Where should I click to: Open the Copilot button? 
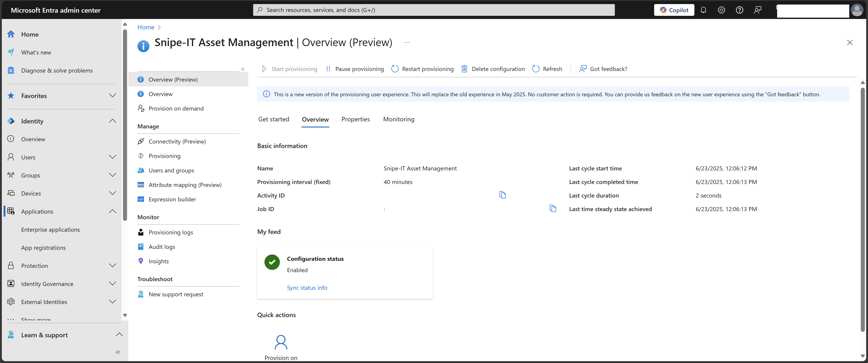click(x=674, y=10)
